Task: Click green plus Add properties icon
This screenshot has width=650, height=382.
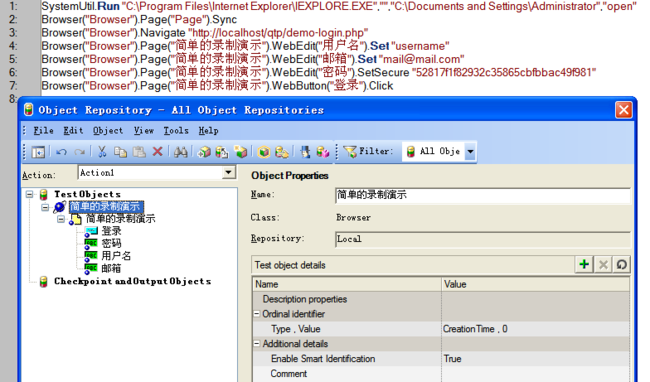Action: click(584, 264)
